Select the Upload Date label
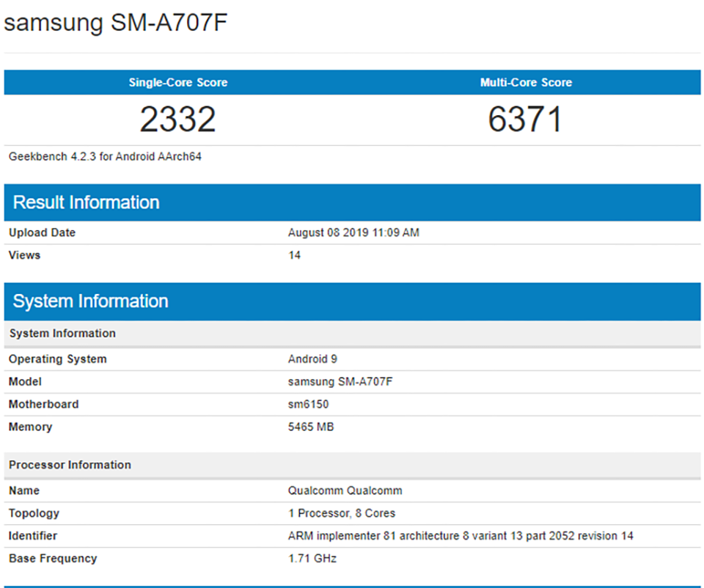This screenshot has width=704, height=588. click(x=43, y=232)
